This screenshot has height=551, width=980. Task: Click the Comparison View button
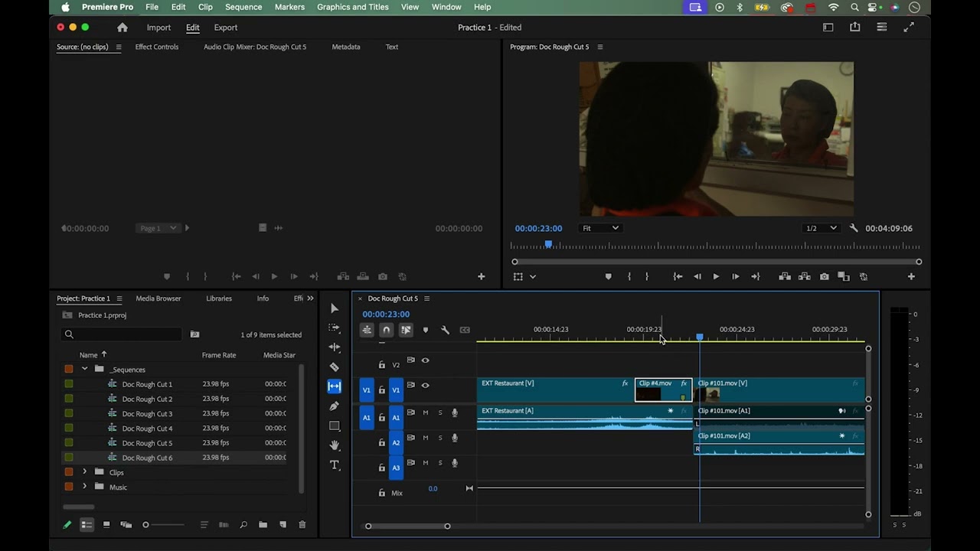tap(844, 276)
